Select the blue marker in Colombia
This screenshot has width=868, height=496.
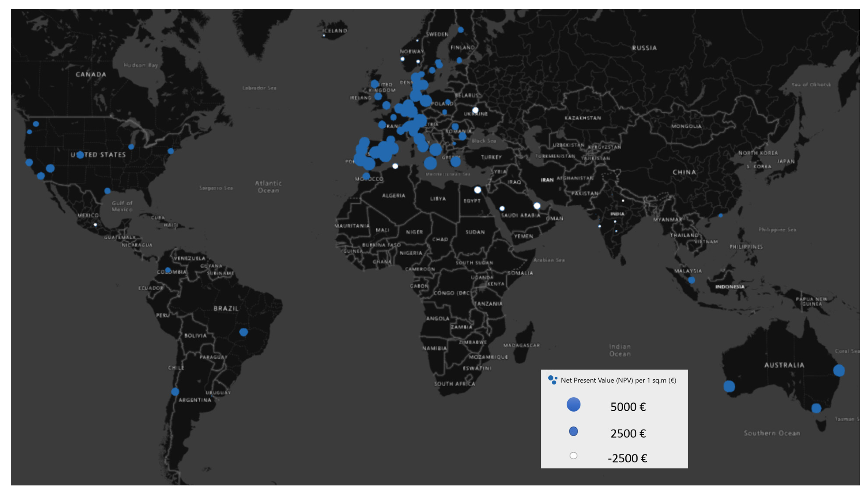coord(168,270)
